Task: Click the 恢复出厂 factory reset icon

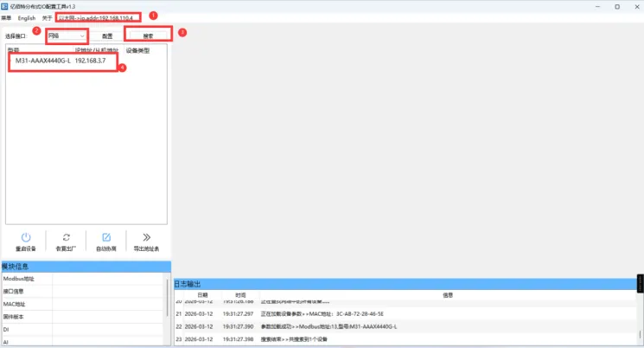Action: 66,237
